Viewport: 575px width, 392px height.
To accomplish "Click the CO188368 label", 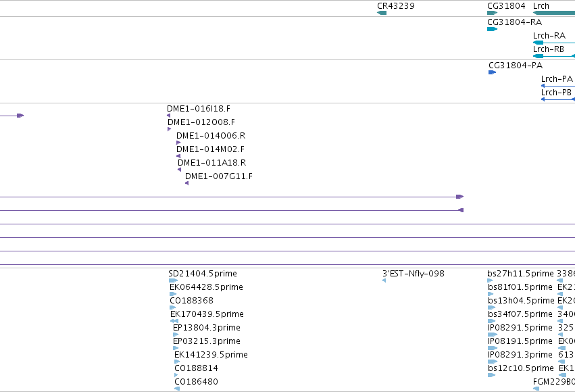I will 191,301.
